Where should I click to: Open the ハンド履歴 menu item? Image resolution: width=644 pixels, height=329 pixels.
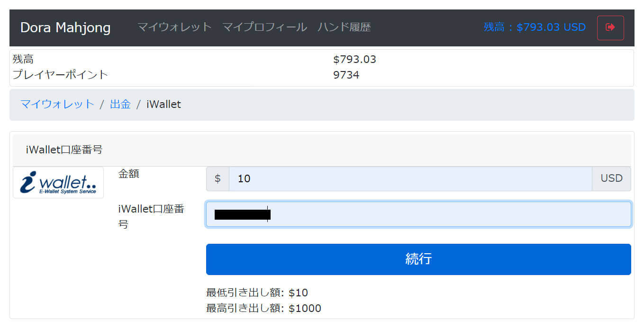pyautogui.click(x=344, y=27)
